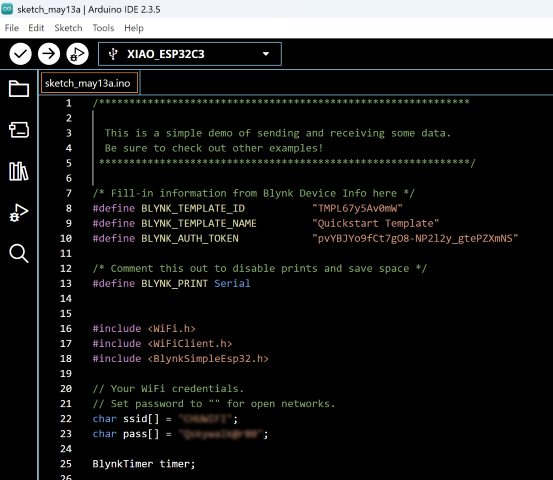The width and height of the screenshot is (553, 480).
Task: Click line number 22 in gutter
Action: pos(66,419)
